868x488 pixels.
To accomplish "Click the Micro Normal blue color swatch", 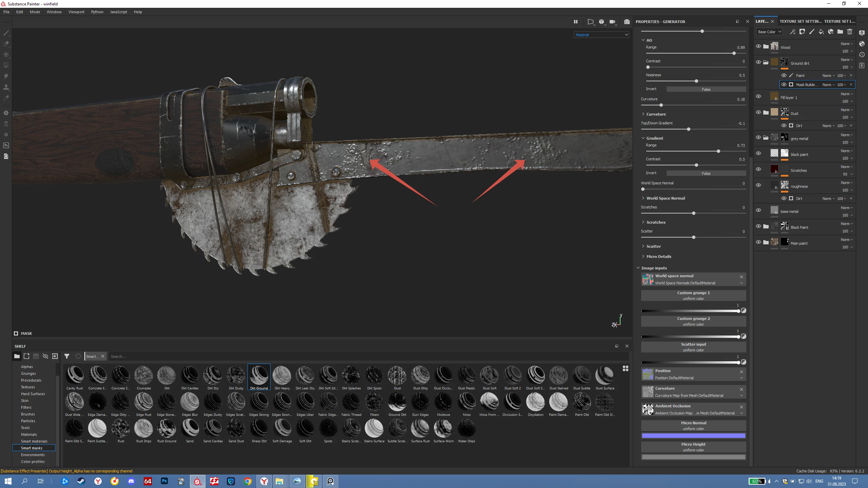I will pyautogui.click(x=693, y=436).
